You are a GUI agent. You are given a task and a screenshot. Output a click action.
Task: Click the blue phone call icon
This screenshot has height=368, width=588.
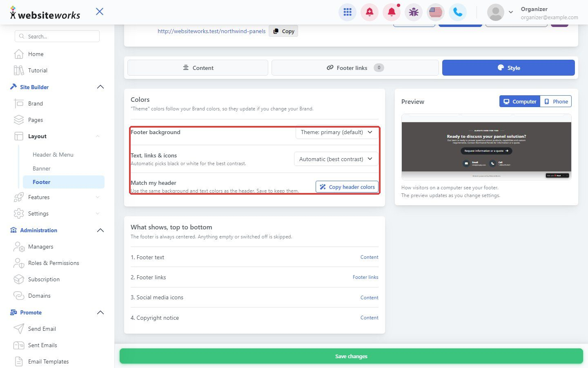point(458,12)
